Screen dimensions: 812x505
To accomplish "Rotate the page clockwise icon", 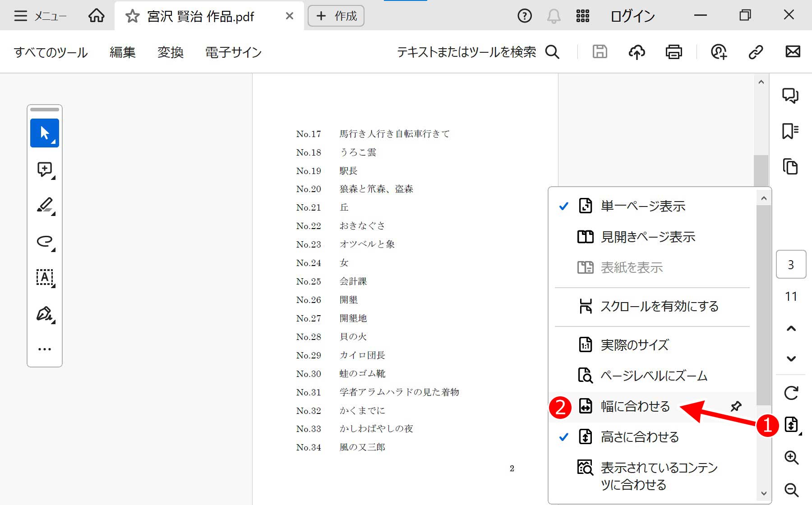I will point(791,393).
